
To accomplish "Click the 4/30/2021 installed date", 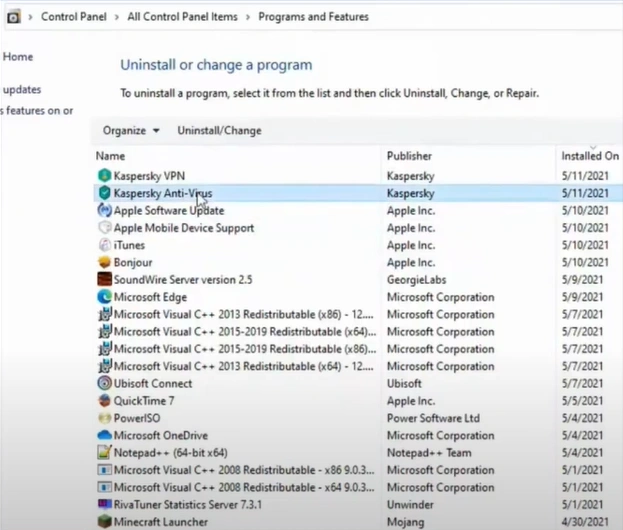I will tap(585, 522).
